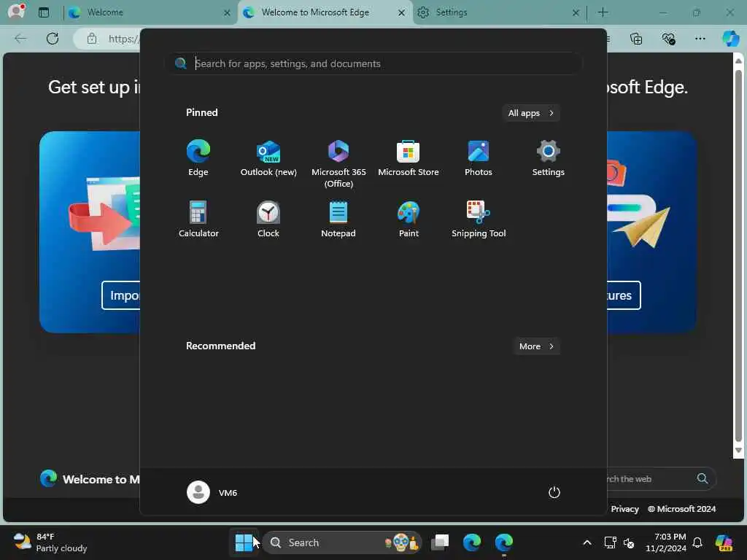Click the Windows Start button on taskbar
Image resolution: width=747 pixels, height=560 pixels.
244,542
